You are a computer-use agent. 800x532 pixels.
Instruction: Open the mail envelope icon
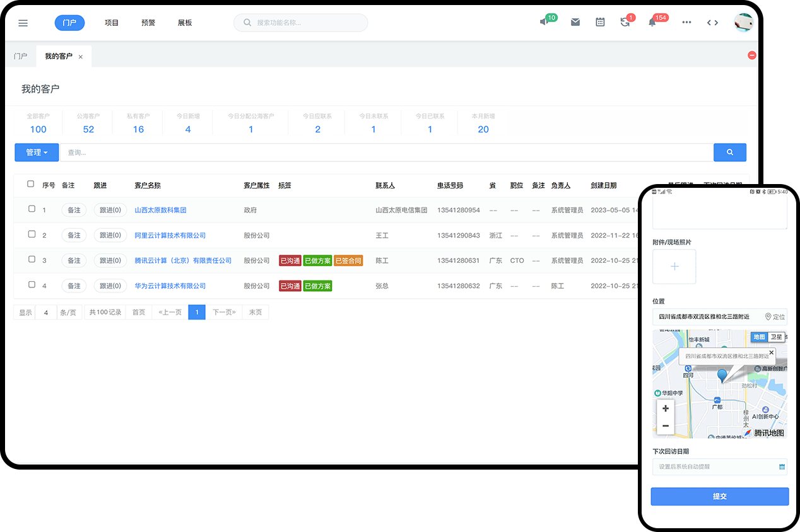(575, 22)
